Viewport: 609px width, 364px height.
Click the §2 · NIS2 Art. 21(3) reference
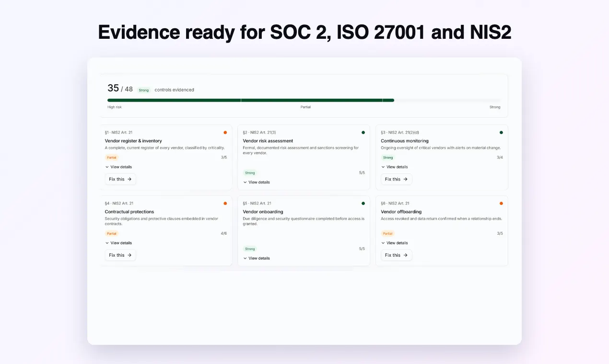[x=259, y=132]
